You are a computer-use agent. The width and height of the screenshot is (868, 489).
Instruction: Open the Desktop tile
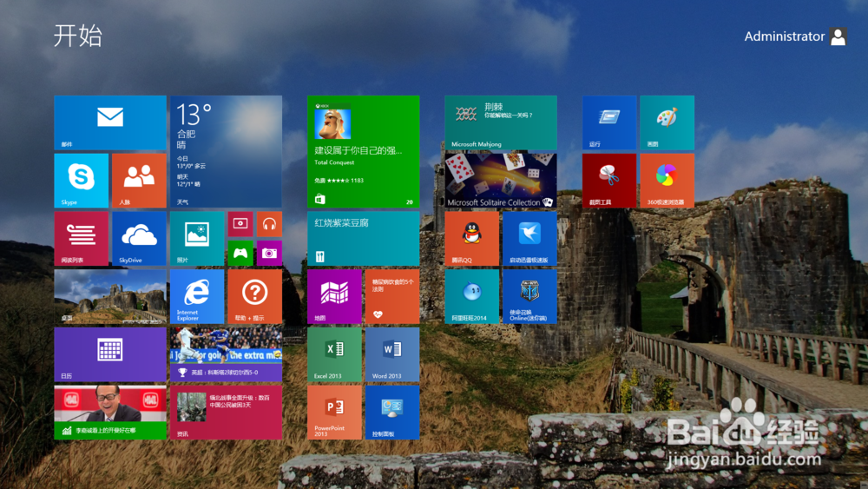pos(110,296)
